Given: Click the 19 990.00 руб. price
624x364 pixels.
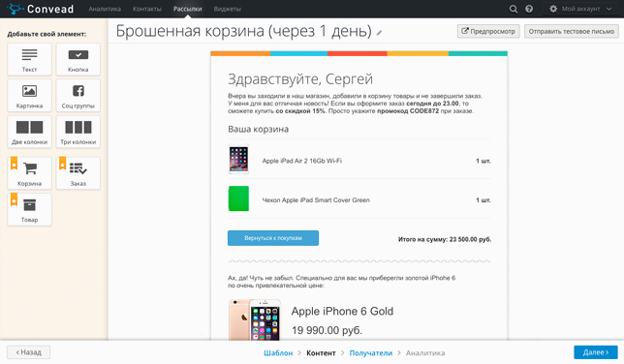Looking at the screenshot, I should [327, 330].
